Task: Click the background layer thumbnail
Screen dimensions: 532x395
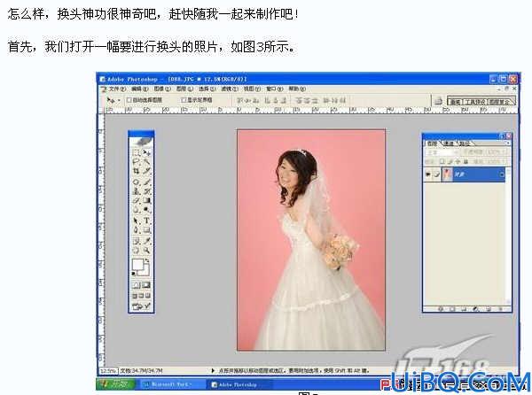Action: pyautogui.click(x=447, y=174)
